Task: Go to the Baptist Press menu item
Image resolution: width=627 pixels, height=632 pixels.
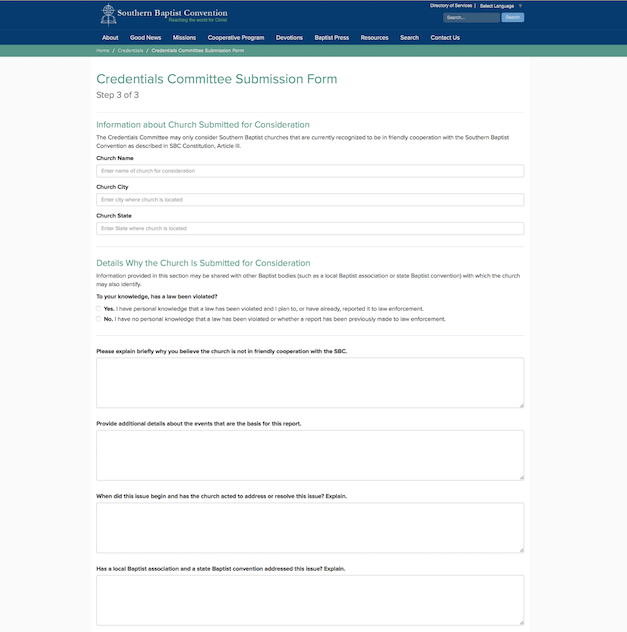Action: click(332, 38)
